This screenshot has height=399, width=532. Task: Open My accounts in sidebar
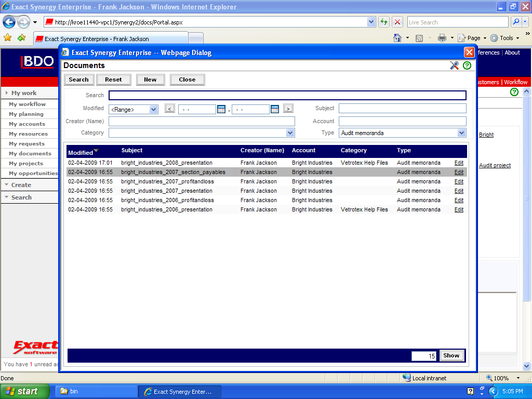27,124
